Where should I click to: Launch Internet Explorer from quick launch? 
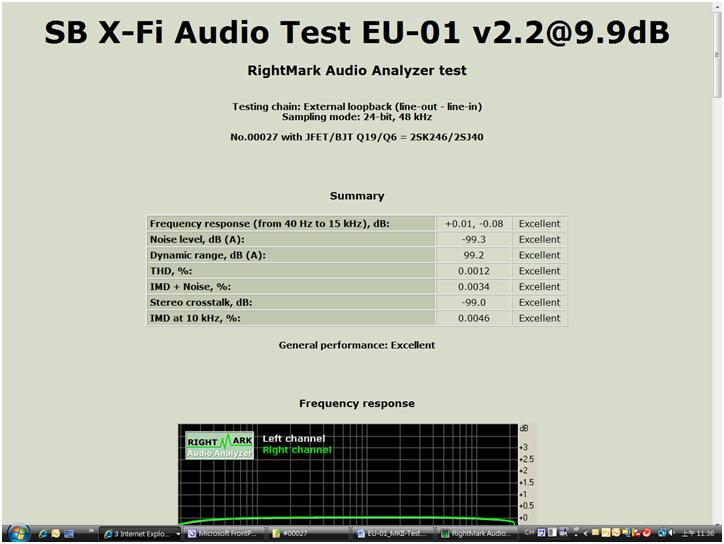43,534
